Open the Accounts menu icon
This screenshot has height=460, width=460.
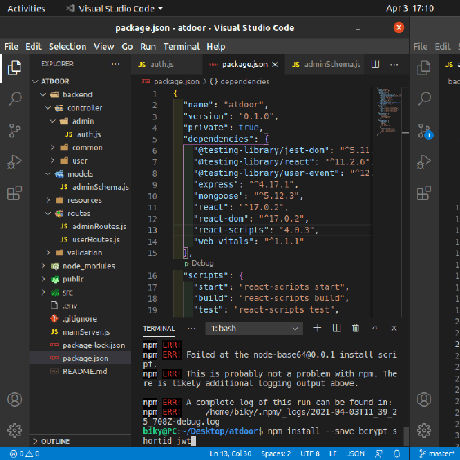pos(15,399)
